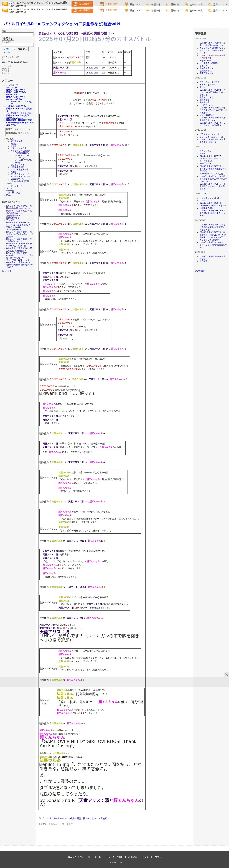Open H0pePRiSM in the 更新履歴 list
The image size is (229, 868).
(x=205, y=61)
